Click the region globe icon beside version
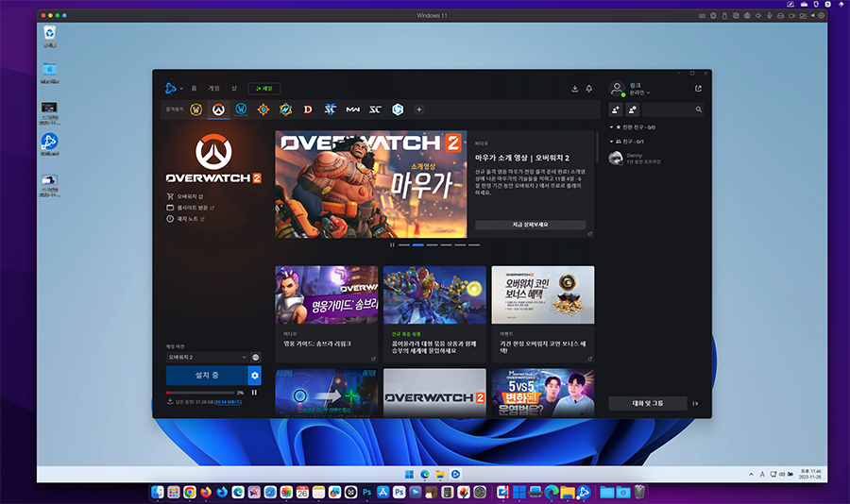The image size is (850, 504). click(255, 357)
